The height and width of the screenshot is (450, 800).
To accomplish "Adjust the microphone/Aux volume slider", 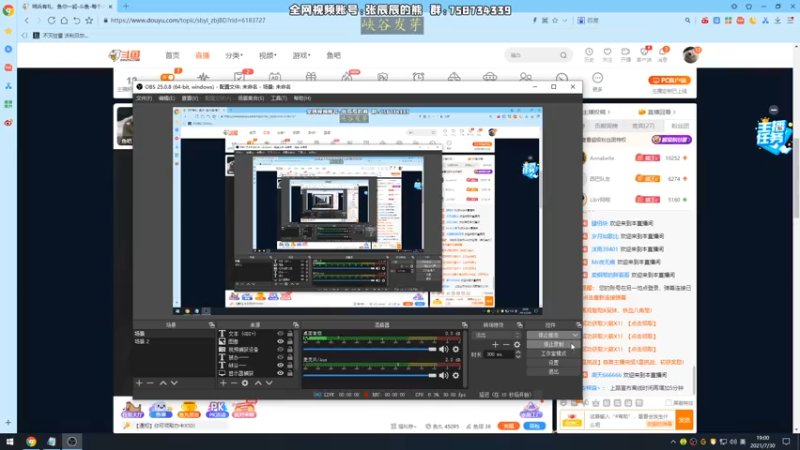I will click(x=370, y=376).
